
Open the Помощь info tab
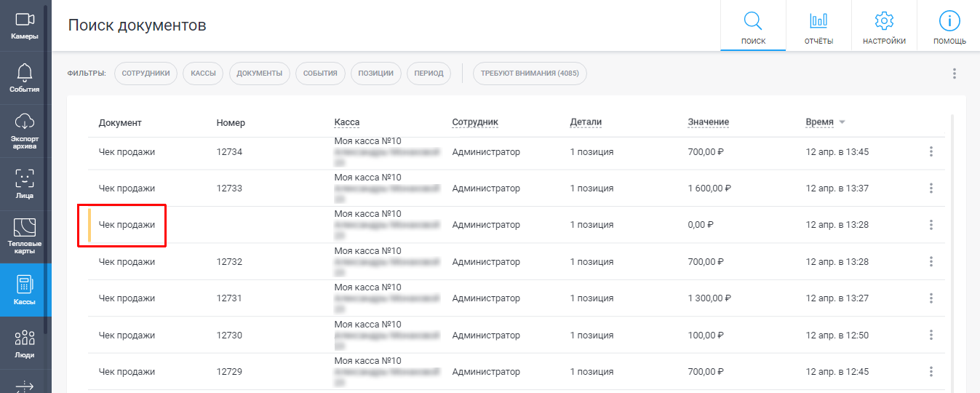pyautogui.click(x=949, y=25)
